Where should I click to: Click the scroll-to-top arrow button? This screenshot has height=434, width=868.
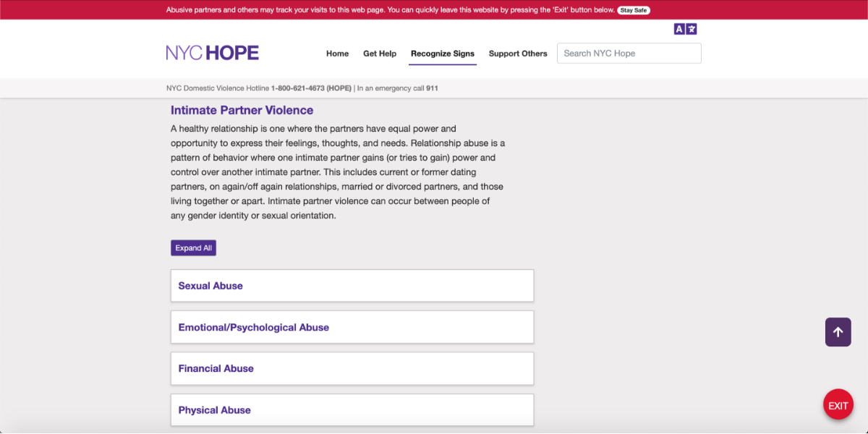(838, 331)
